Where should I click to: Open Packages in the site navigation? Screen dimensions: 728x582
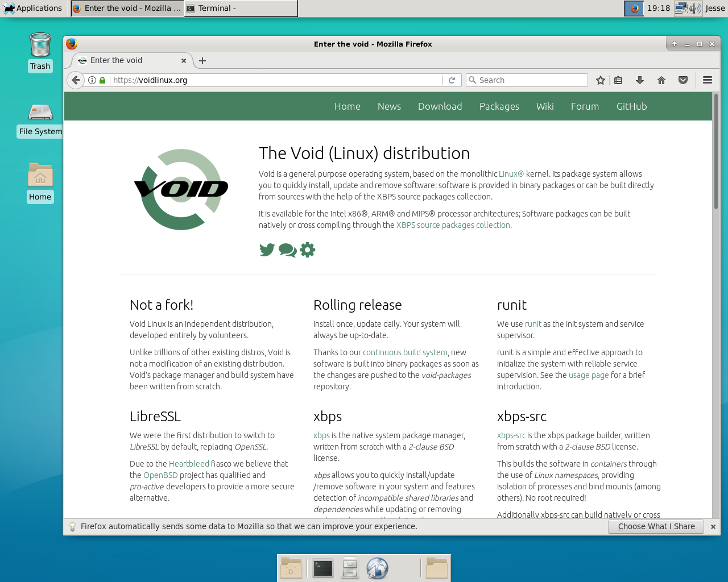click(x=499, y=106)
